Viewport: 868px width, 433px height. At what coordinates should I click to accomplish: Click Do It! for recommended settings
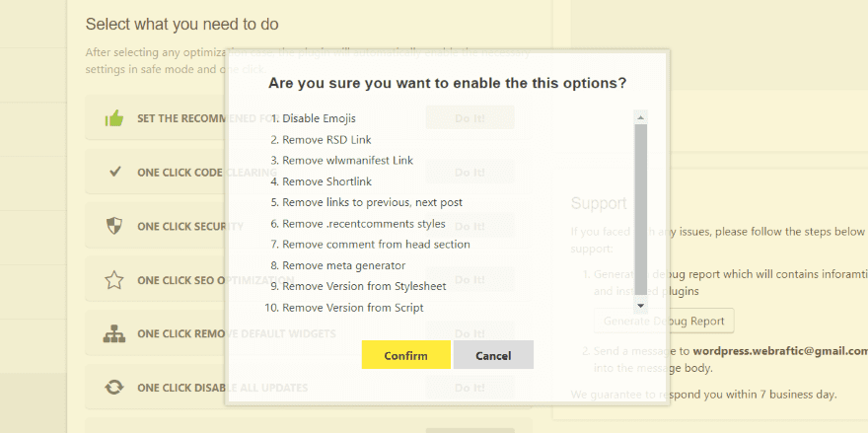point(470,118)
